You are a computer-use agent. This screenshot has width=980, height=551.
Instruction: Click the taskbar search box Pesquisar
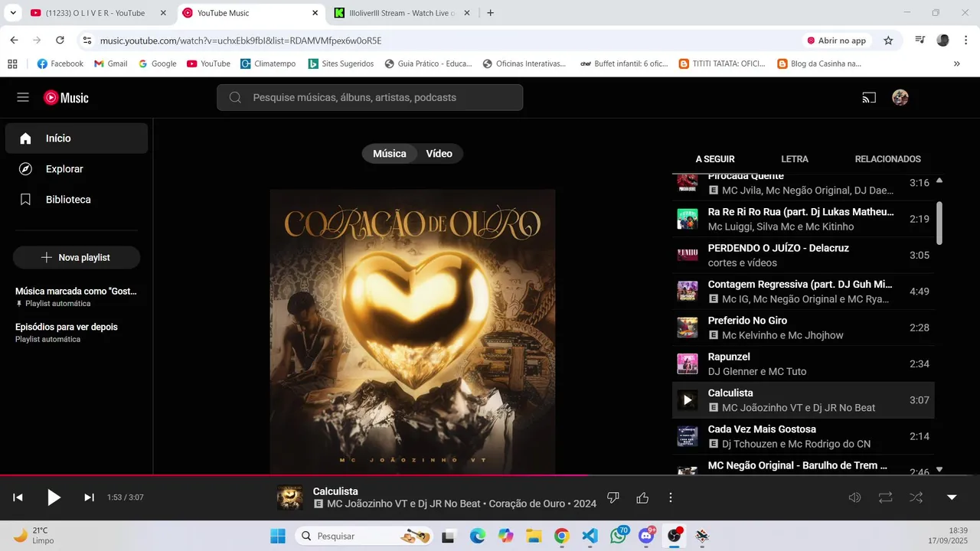pyautogui.click(x=364, y=536)
